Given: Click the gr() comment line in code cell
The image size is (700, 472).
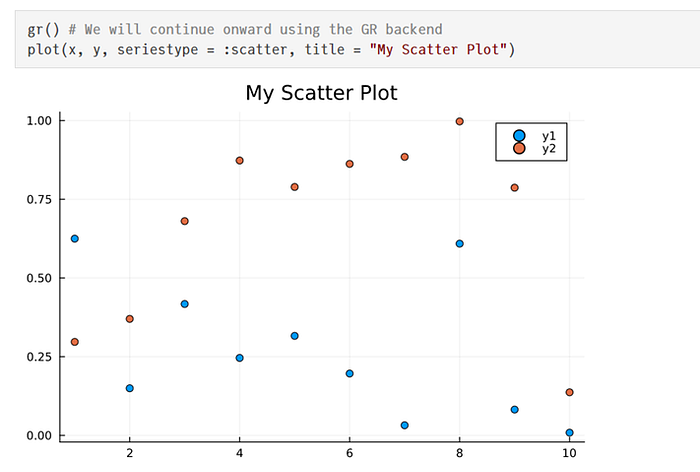Looking at the screenshot, I should click(x=235, y=29).
